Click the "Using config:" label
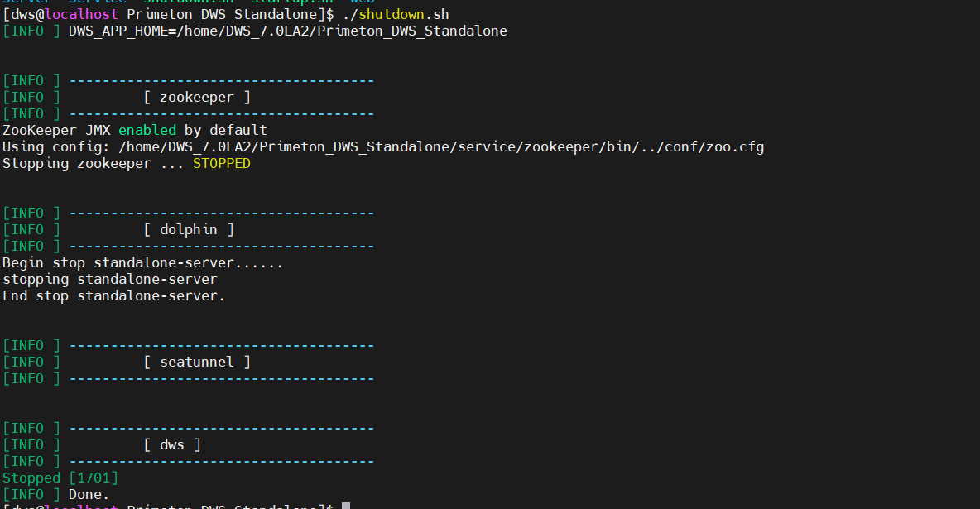 click(55, 147)
